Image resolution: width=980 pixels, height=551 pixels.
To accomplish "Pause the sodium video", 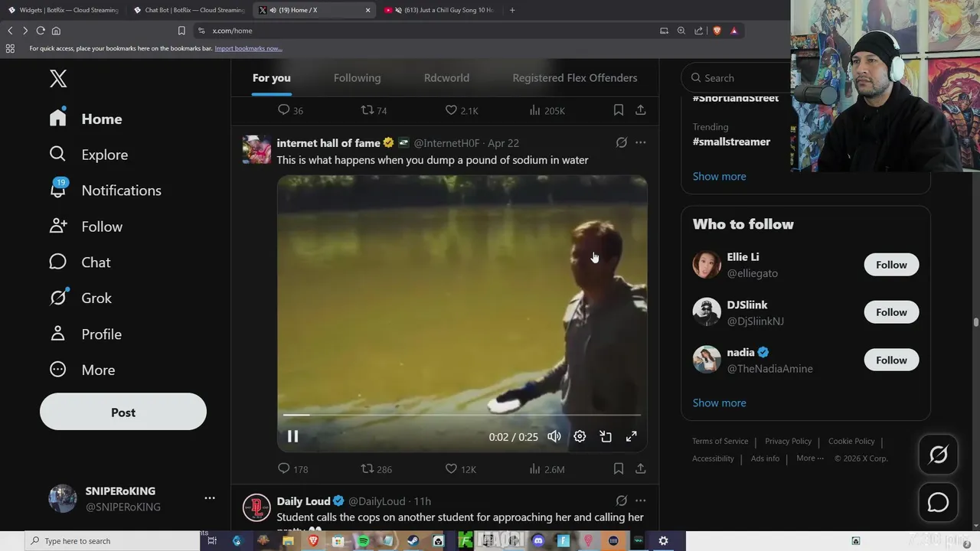I will (292, 436).
